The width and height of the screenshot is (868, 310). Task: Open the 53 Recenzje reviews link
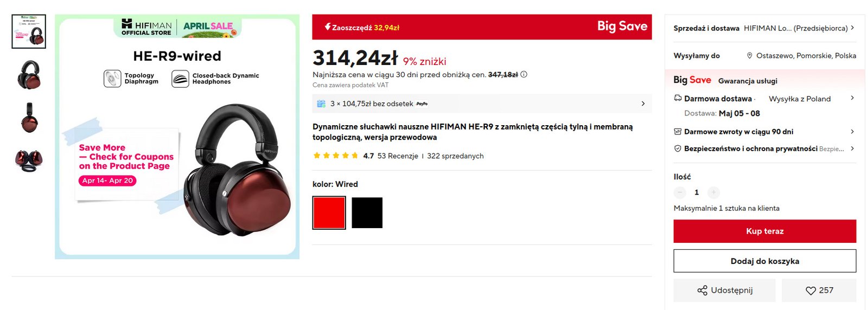click(398, 156)
